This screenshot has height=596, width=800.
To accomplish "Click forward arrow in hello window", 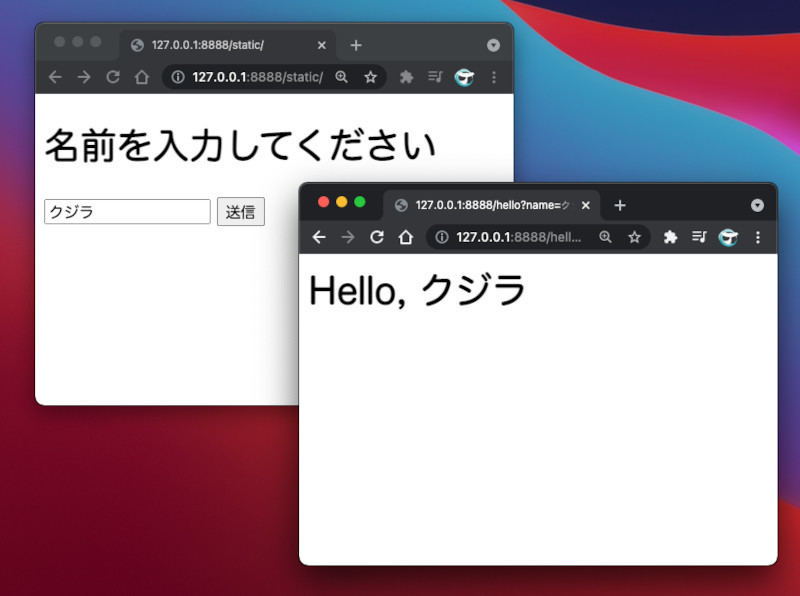I will (x=348, y=237).
